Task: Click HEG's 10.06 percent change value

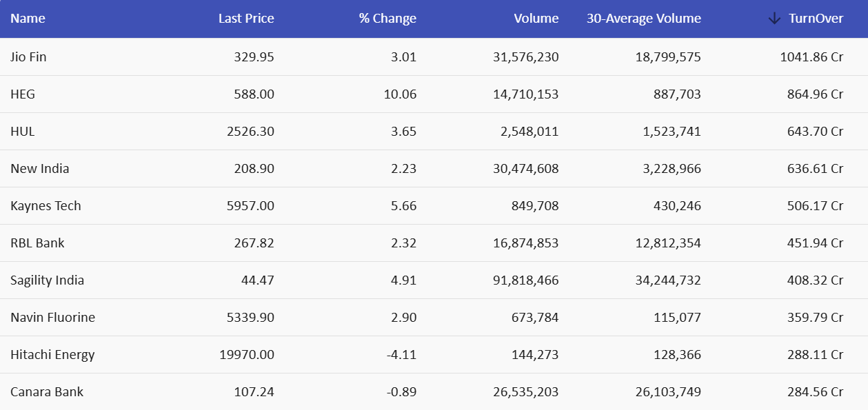Action: point(400,94)
